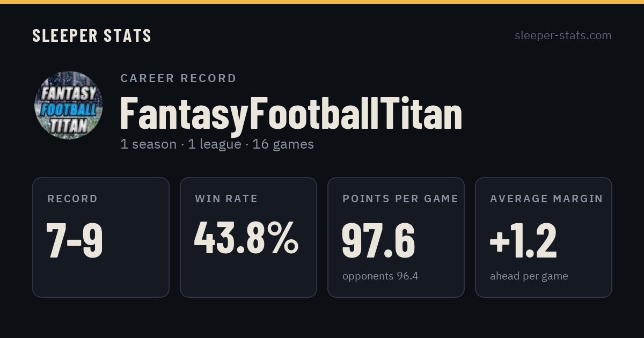Click the ahead per game subtext

coord(529,276)
